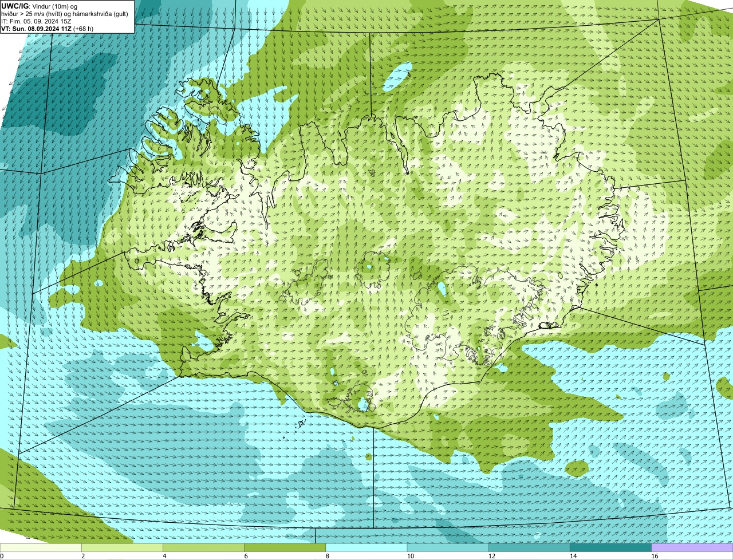Click the 14–16 m/s dark teal legend swatch

pyautogui.click(x=611, y=548)
